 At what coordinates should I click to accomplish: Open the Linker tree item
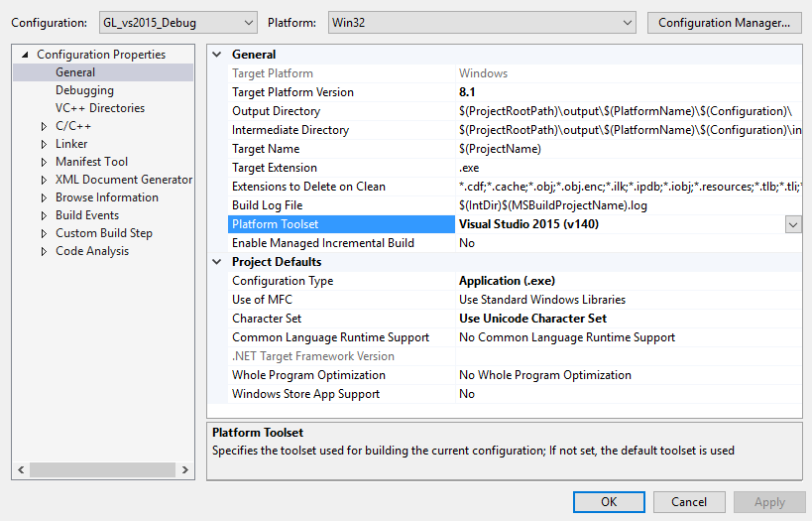click(71, 144)
